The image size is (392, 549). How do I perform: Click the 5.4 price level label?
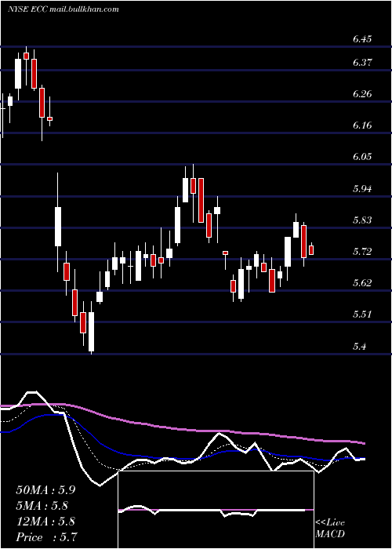pyautogui.click(x=359, y=347)
